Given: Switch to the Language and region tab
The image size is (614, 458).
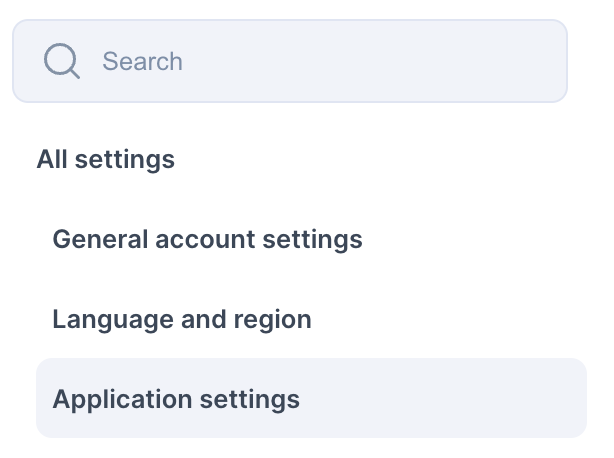Looking at the screenshot, I should [182, 319].
